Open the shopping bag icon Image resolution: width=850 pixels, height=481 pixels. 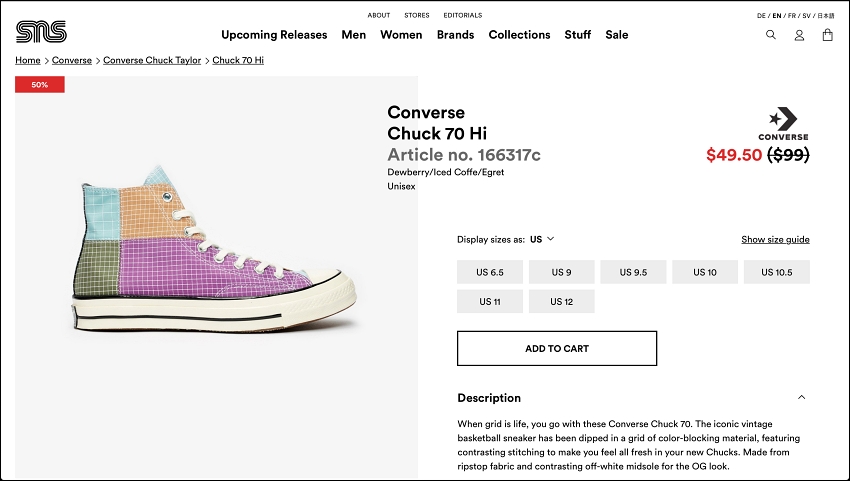pyautogui.click(x=827, y=35)
